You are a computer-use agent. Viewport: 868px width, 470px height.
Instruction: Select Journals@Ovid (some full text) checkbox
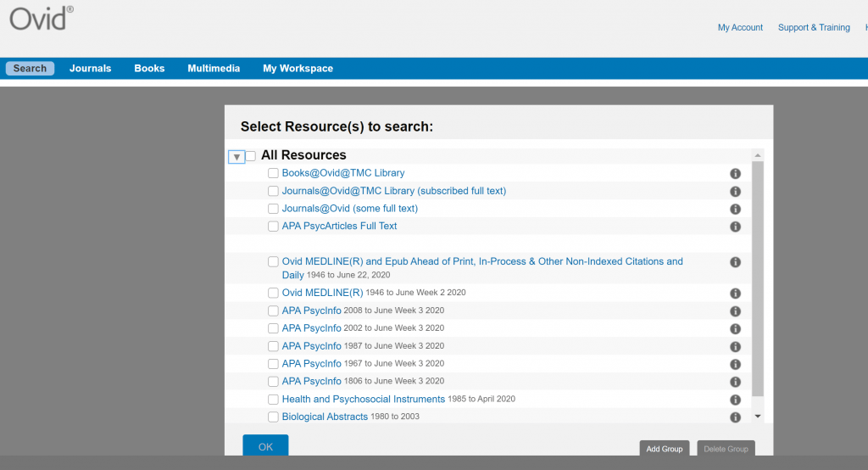pos(273,209)
